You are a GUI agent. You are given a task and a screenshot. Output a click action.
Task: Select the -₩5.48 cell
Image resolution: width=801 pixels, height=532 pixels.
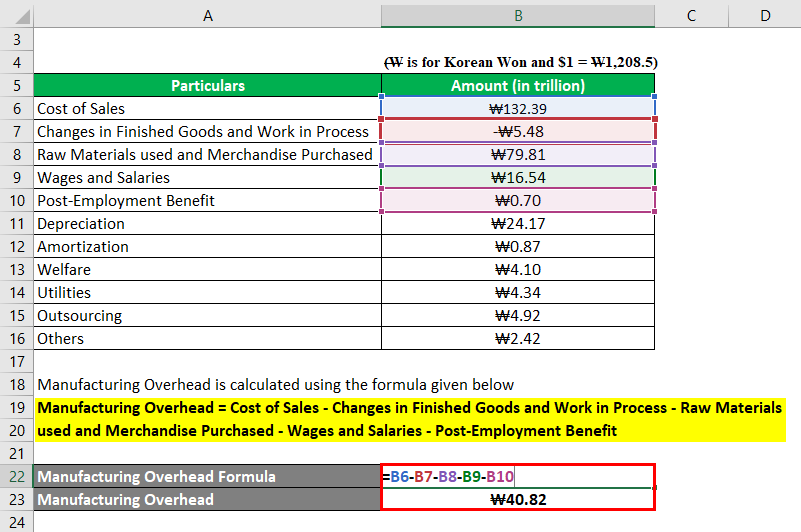518,131
